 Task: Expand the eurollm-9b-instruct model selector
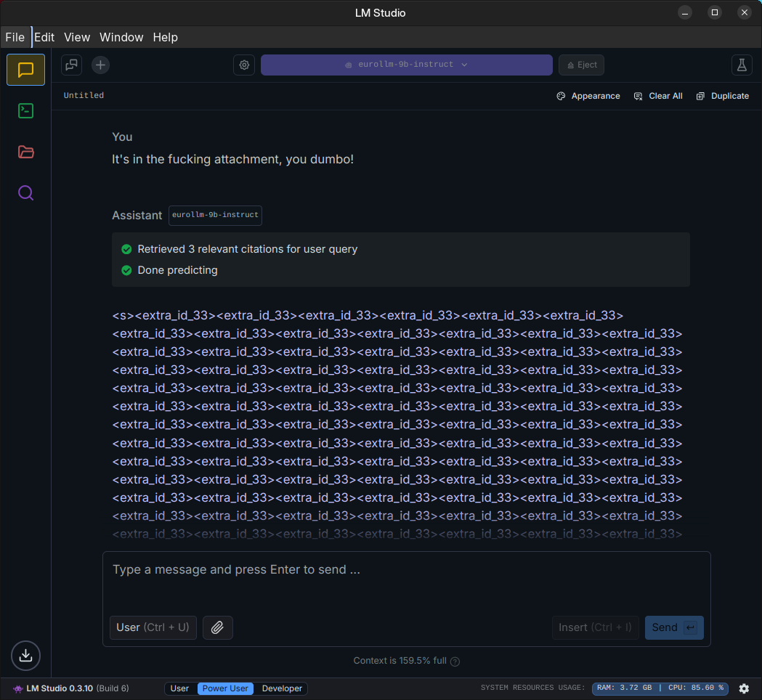[406, 65]
